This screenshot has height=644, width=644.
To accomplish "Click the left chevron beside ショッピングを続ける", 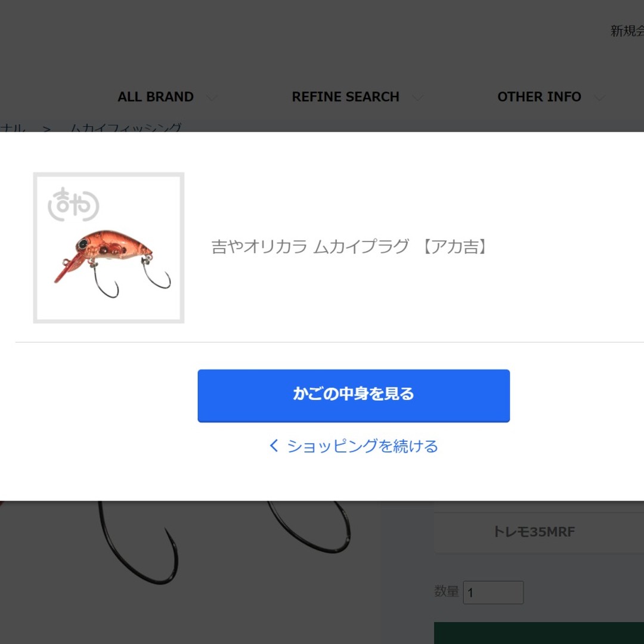I will click(274, 445).
